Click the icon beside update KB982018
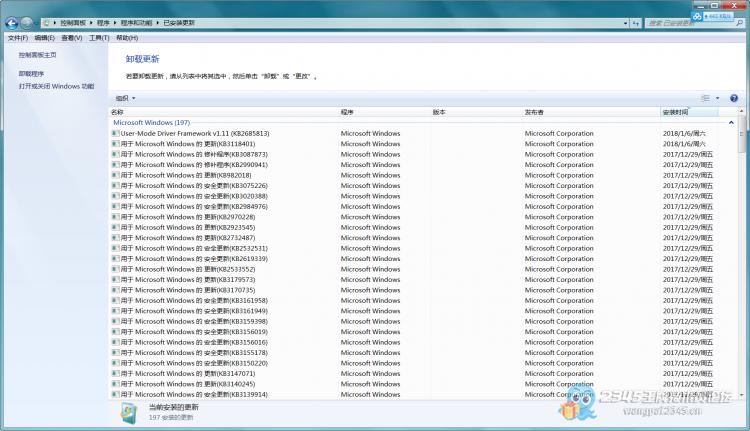750x431 pixels. [115, 175]
